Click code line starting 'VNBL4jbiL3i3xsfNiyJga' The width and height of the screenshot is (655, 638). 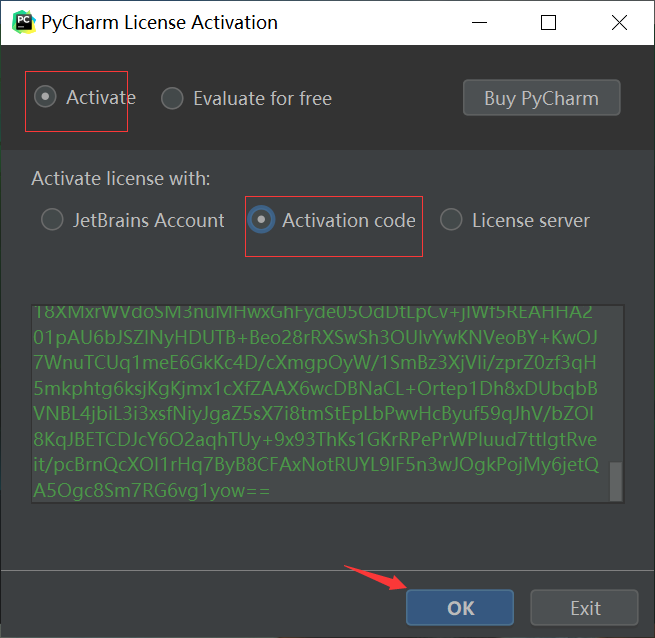(313, 414)
